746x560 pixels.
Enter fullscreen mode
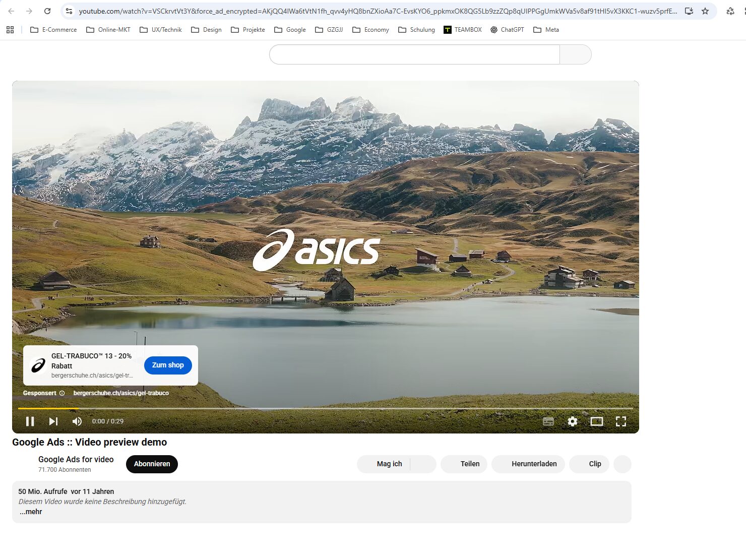[x=621, y=421]
